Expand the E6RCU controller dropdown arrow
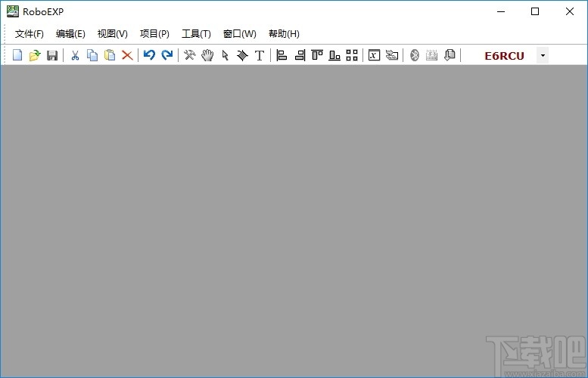 [543, 55]
